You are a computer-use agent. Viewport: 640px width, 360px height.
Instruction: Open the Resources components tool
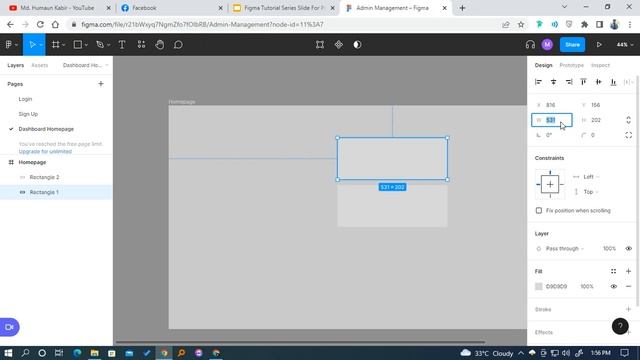pyautogui.click(x=141, y=44)
